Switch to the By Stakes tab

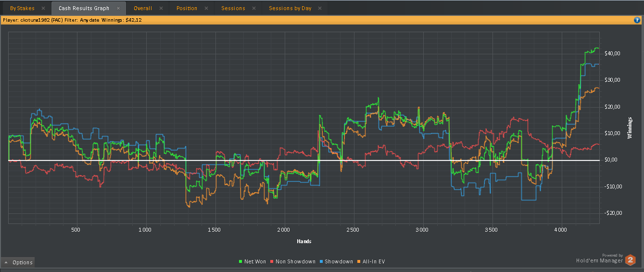[x=22, y=8]
